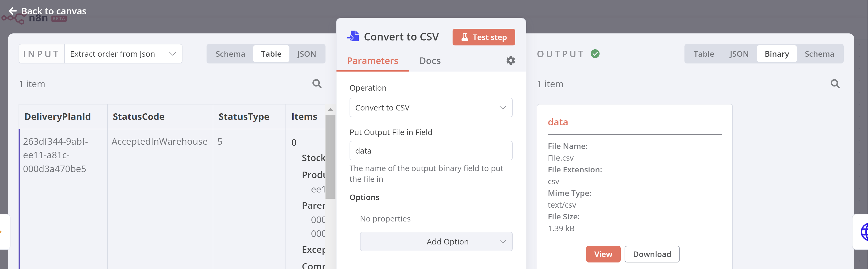Switch input view to Table

pos(271,54)
